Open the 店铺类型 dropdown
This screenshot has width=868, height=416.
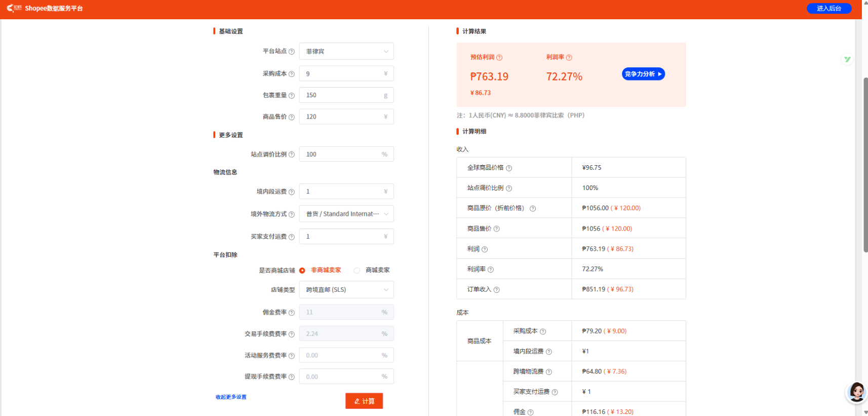[346, 290]
